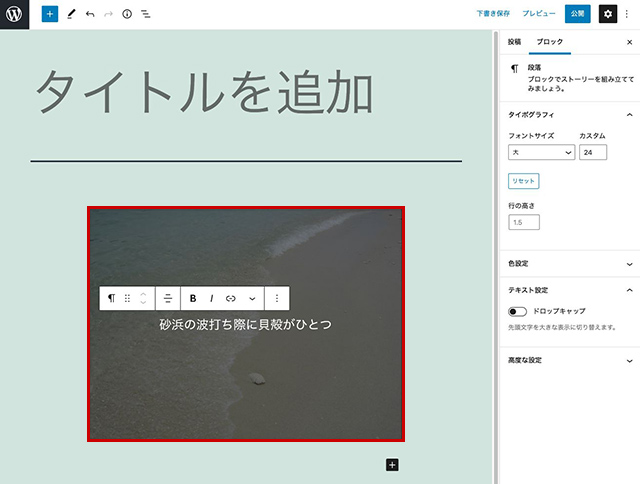Change the text alignment in block toolbar
The image size is (640, 484).
point(168,298)
